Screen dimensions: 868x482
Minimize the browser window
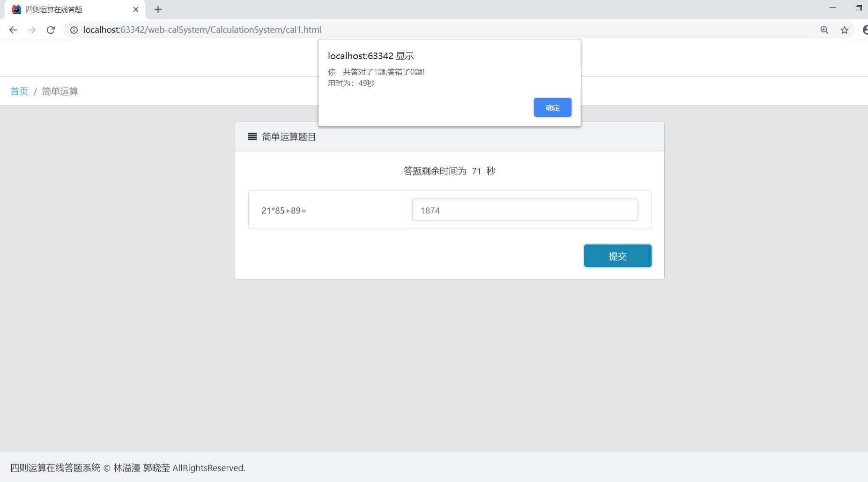tap(832, 8)
